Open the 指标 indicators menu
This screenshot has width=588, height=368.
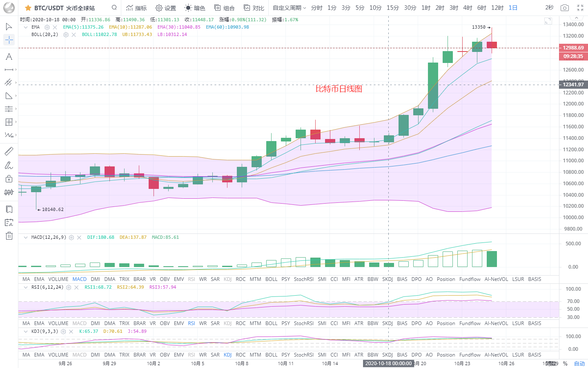[136, 8]
